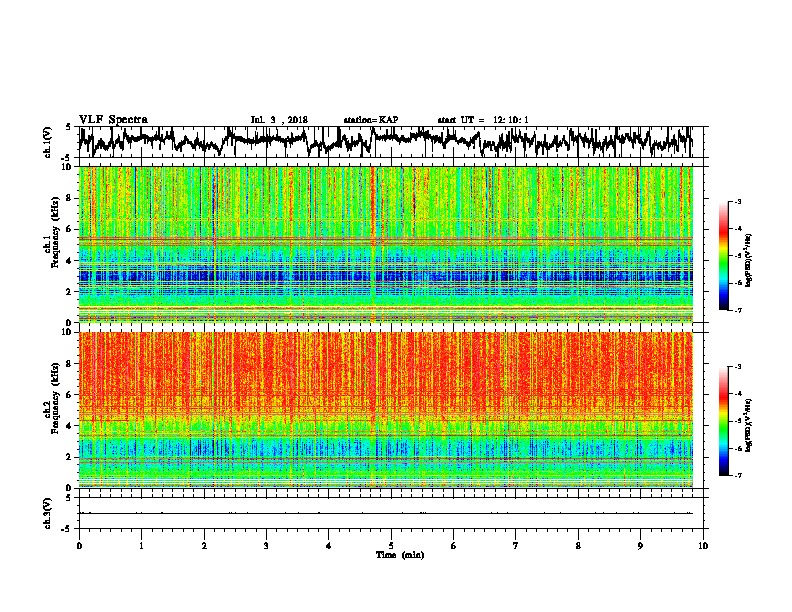Click the "-3" label on ch.1 colorbar

(x=737, y=201)
